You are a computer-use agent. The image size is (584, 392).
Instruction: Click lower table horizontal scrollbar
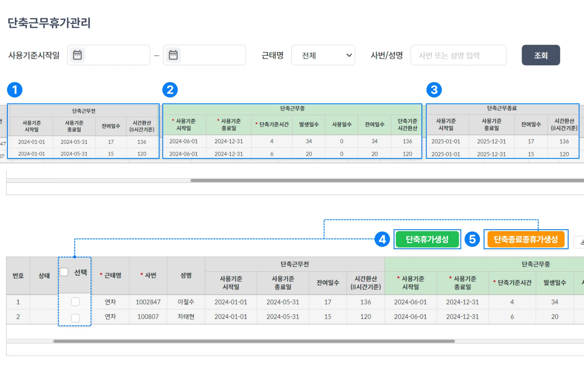tap(254, 341)
